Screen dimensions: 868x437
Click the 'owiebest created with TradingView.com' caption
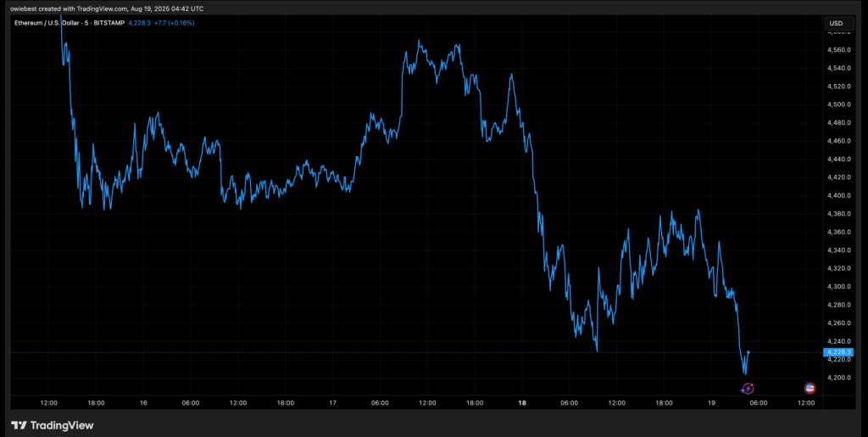tap(103, 5)
